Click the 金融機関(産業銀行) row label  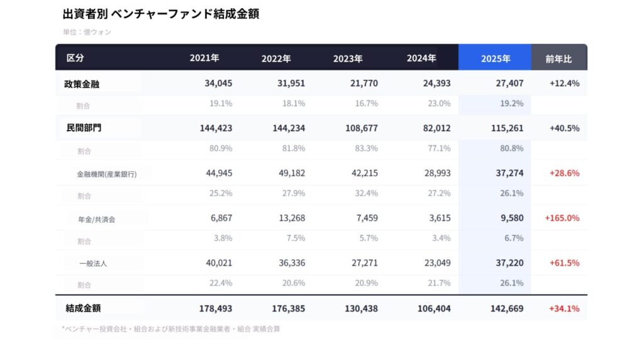pyautogui.click(x=108, y=173)
